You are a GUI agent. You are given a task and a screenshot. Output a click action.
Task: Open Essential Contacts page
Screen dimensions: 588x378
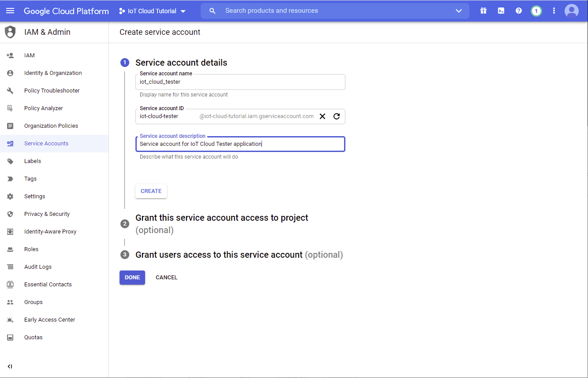[x=54, y=285]
